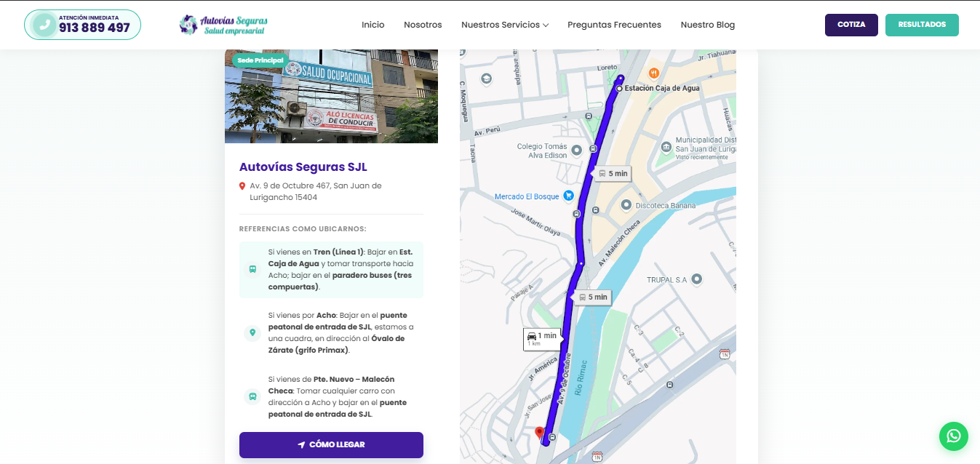Click the phone icon in the header badge
The height and width of the screenshot is (464, 980).
(x=45, y=25)
